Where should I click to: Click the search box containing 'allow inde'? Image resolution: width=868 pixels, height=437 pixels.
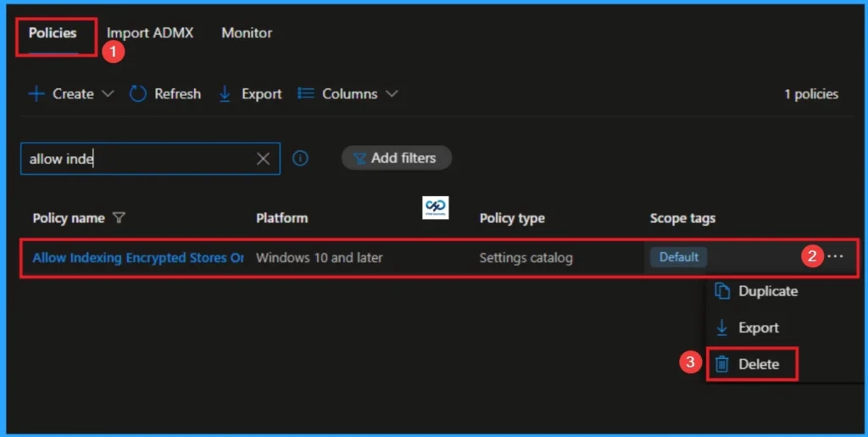pyautogui.click(x=150, y=159)
